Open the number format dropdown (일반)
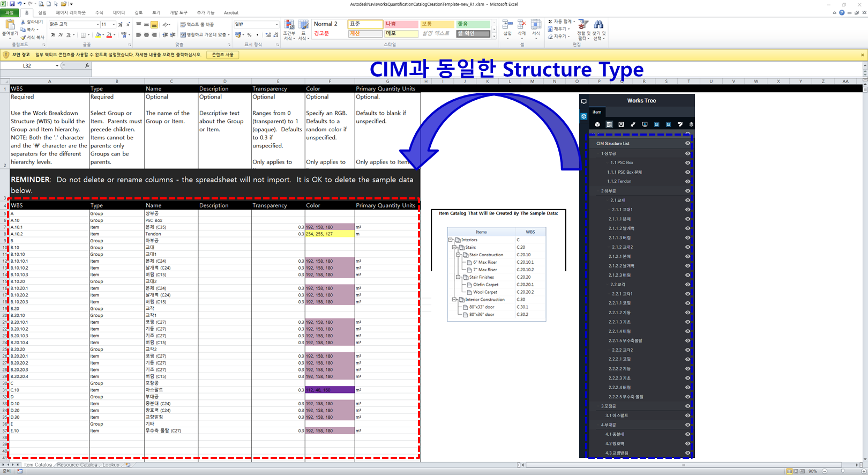 tap(276, 24)
